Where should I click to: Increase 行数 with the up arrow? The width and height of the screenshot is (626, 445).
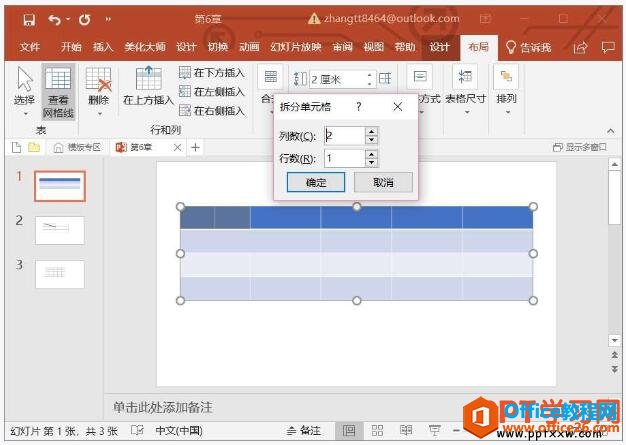(372, 154)
